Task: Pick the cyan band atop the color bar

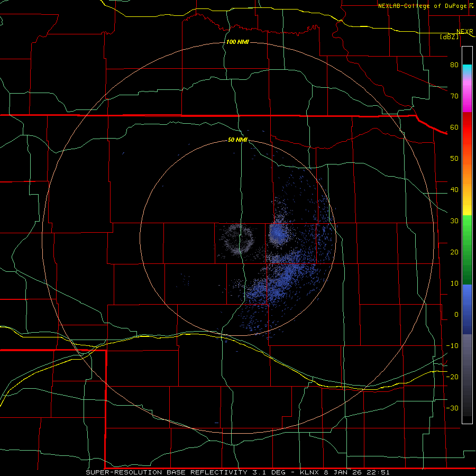Action: coord(467,70)
